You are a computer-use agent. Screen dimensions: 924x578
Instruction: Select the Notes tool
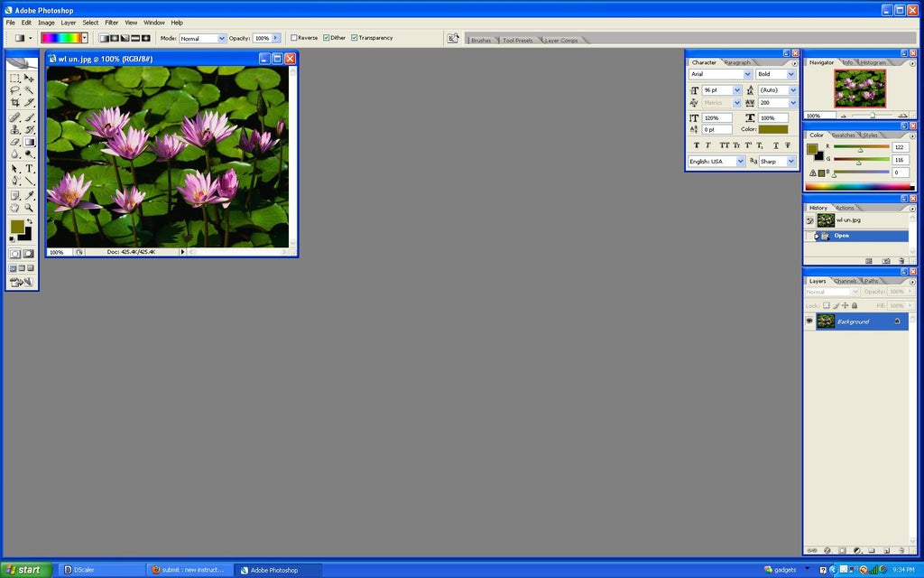[x=14, y=195]
